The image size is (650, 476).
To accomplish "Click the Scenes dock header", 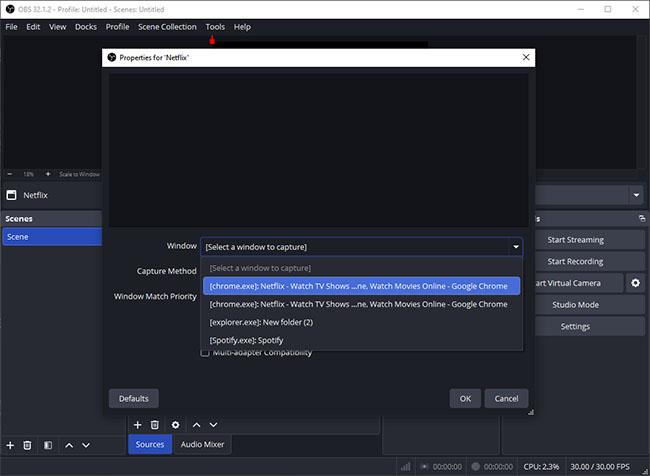I will pyautogui.click(x=52, y=219).
